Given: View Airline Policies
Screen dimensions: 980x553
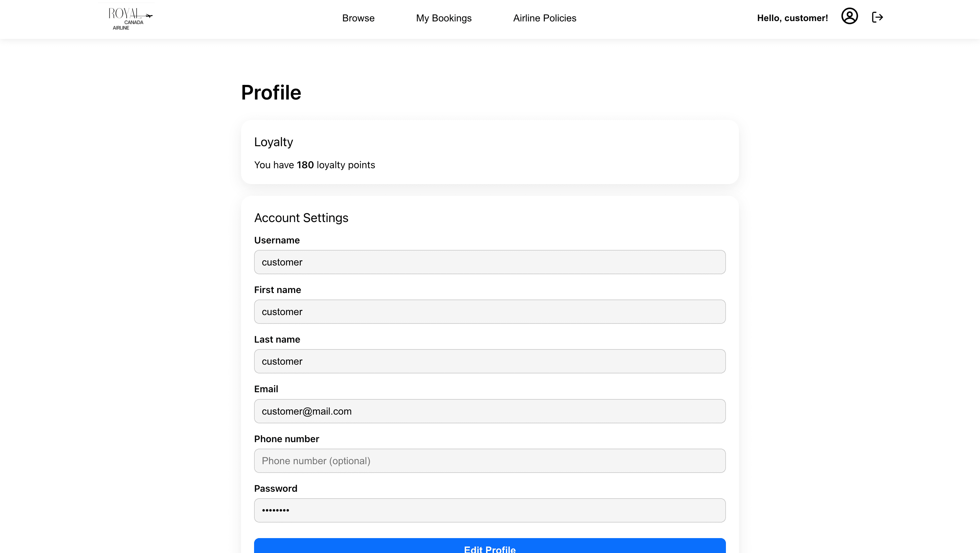Looking at the screenshot, I should pos(544,18).
